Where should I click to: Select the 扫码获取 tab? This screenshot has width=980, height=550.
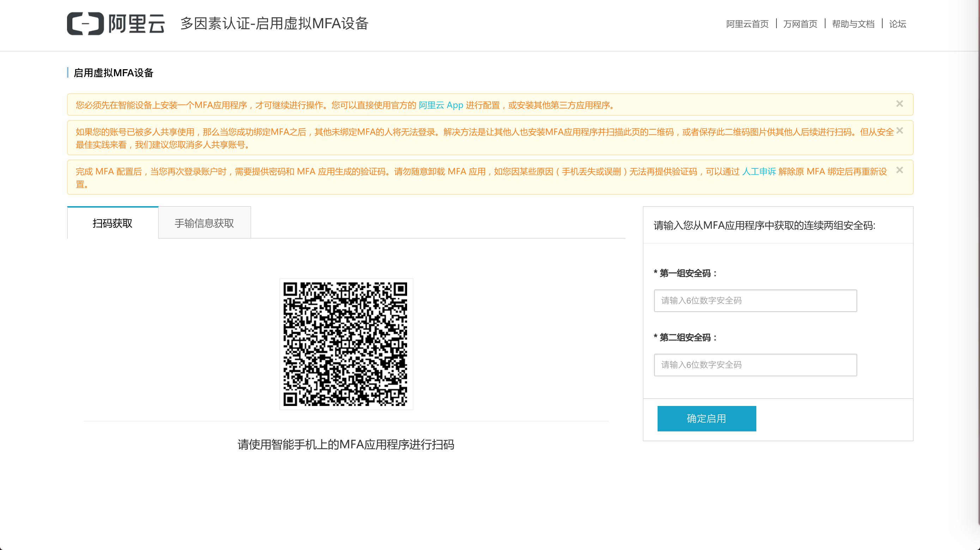click(113, 223)
